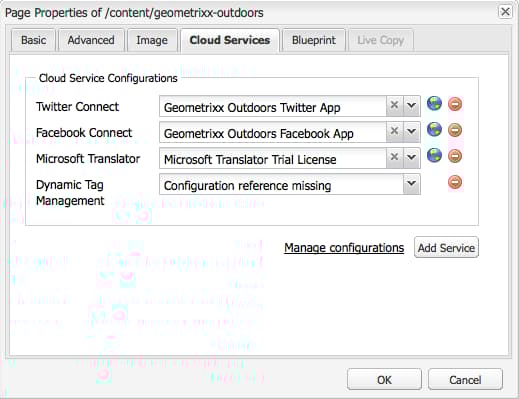519x399 pixels.
Task: Expand the Twitter Connect dropdown
Action: point(412,106)
